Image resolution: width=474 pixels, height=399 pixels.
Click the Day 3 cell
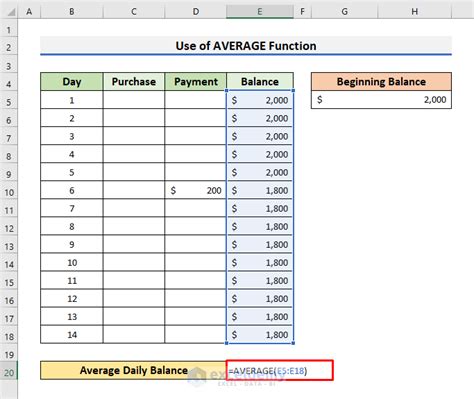[72, 136]
